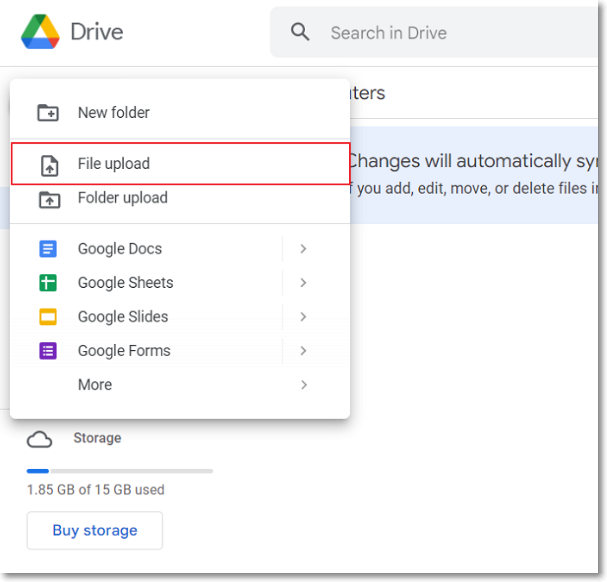
Task: Click the New folder icon
Action: click(48, 113)
